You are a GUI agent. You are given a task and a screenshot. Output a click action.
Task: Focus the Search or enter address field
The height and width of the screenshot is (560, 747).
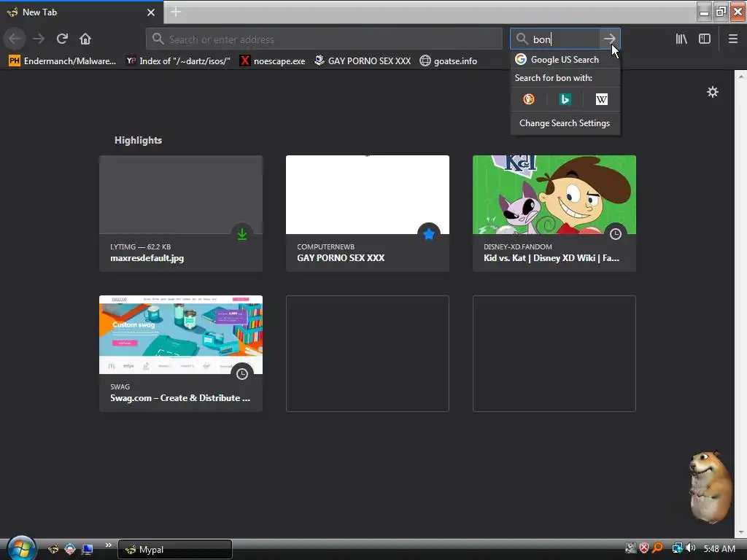(324, 39)
